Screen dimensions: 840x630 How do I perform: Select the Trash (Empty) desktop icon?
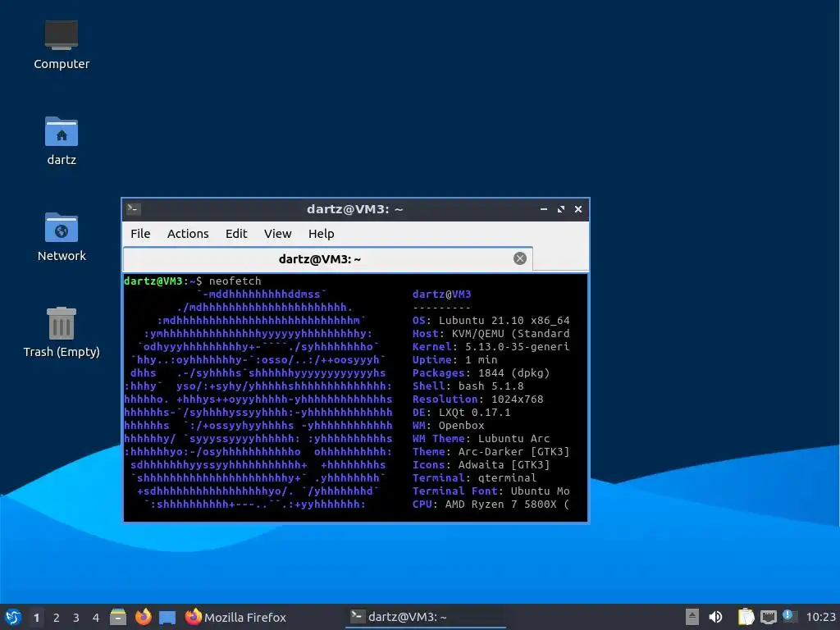(x=62, y=332)
